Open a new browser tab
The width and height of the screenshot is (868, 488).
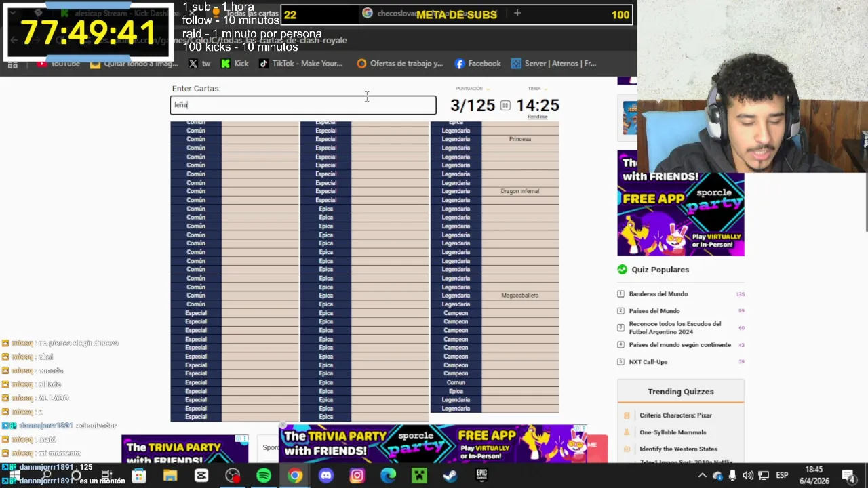(x=517, y=13)
